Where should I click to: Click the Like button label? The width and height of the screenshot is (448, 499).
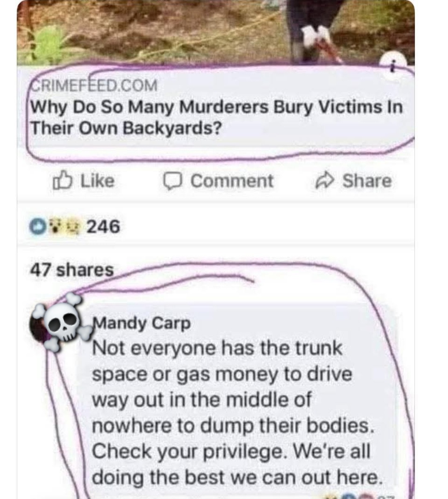(97, 181)
